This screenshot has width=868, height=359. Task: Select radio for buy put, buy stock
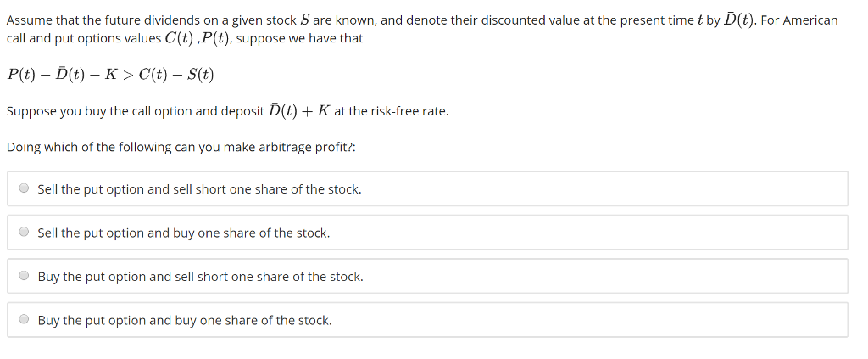pyautogui.click(x=25, y=319)
